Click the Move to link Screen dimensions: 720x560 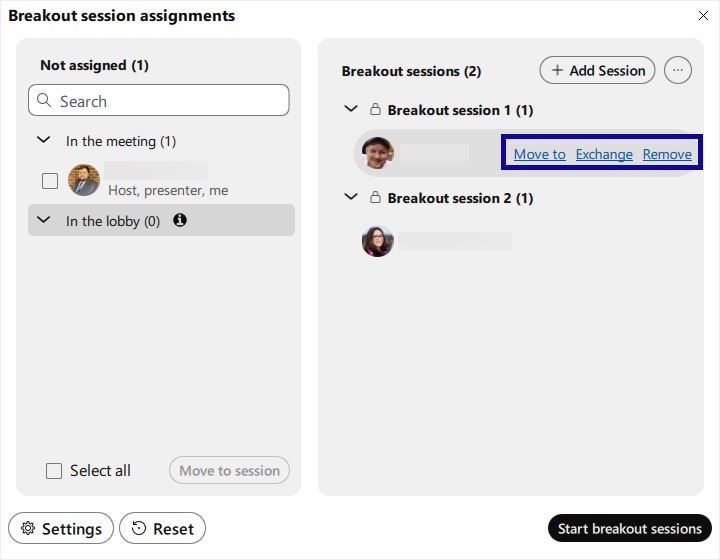click(540, 154)
